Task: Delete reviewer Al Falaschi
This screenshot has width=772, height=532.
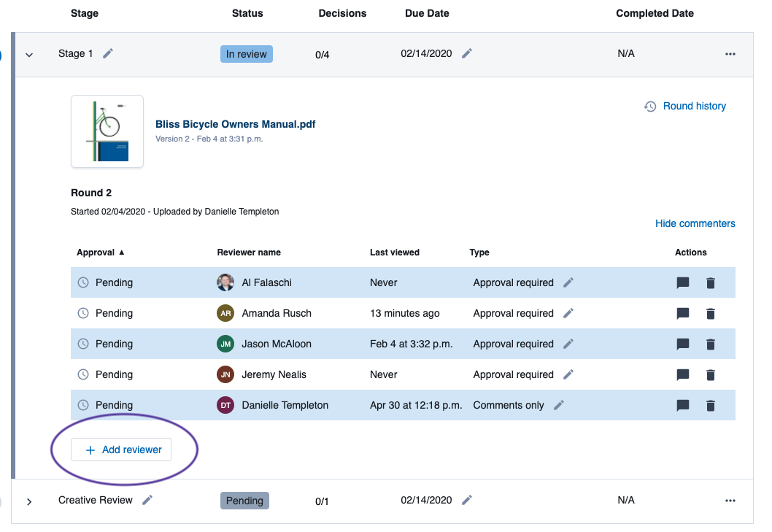Action: (x=711, y=282)
